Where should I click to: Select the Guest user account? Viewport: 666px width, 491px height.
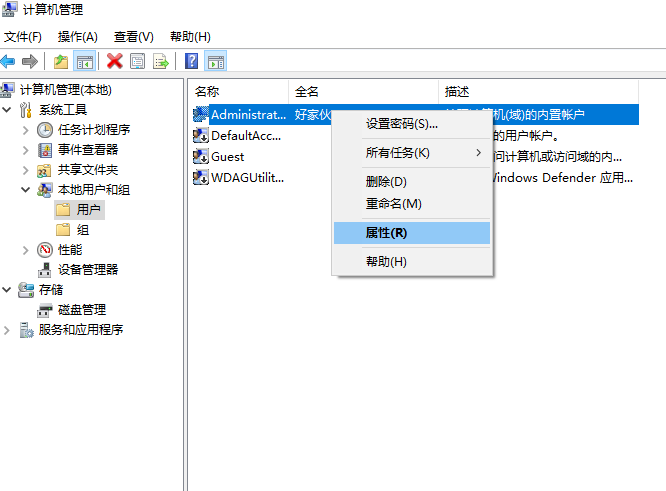click(x=227, y=156)
